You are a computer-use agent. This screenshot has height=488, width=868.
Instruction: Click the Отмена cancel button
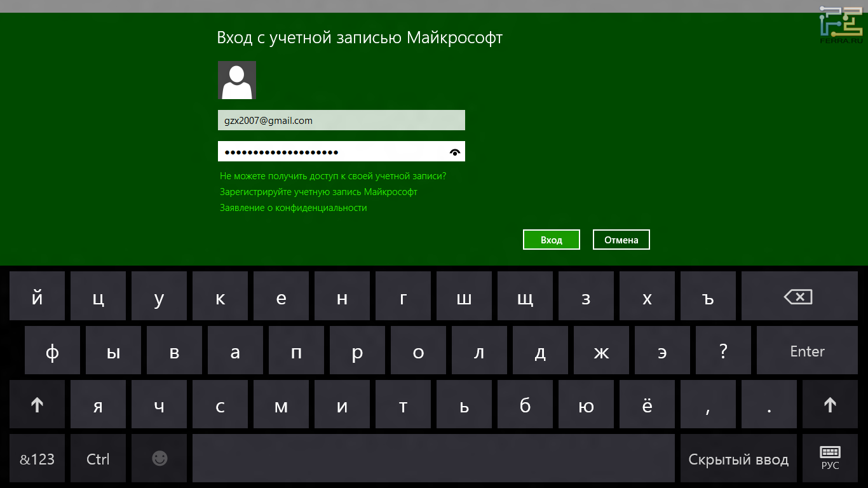(621, 240)
